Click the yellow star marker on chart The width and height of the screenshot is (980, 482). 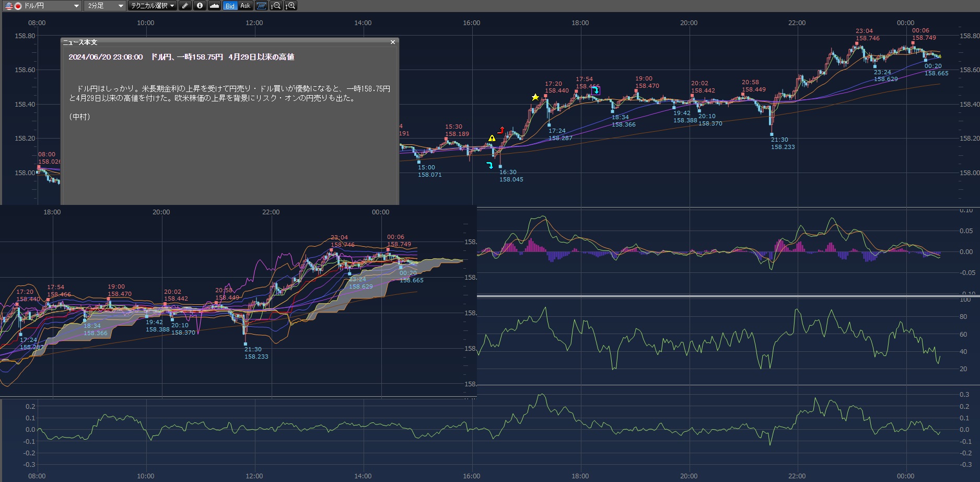click(x=535, y=97)
